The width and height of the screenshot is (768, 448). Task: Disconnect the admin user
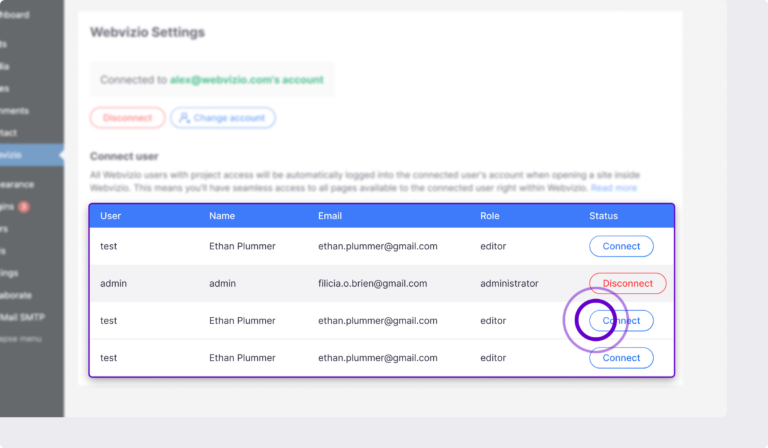click(x=627, y=283)
